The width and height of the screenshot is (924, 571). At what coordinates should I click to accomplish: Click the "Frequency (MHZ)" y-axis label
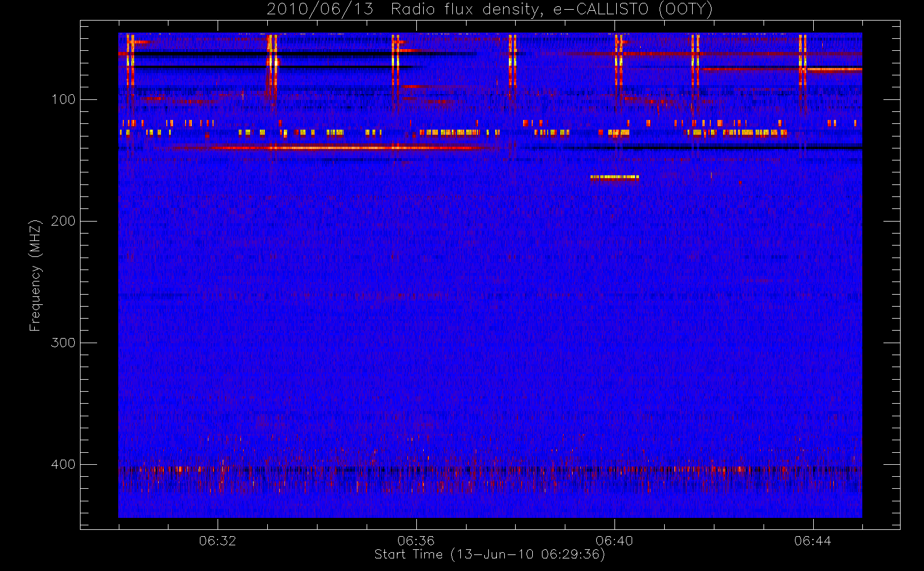[35, 275]
